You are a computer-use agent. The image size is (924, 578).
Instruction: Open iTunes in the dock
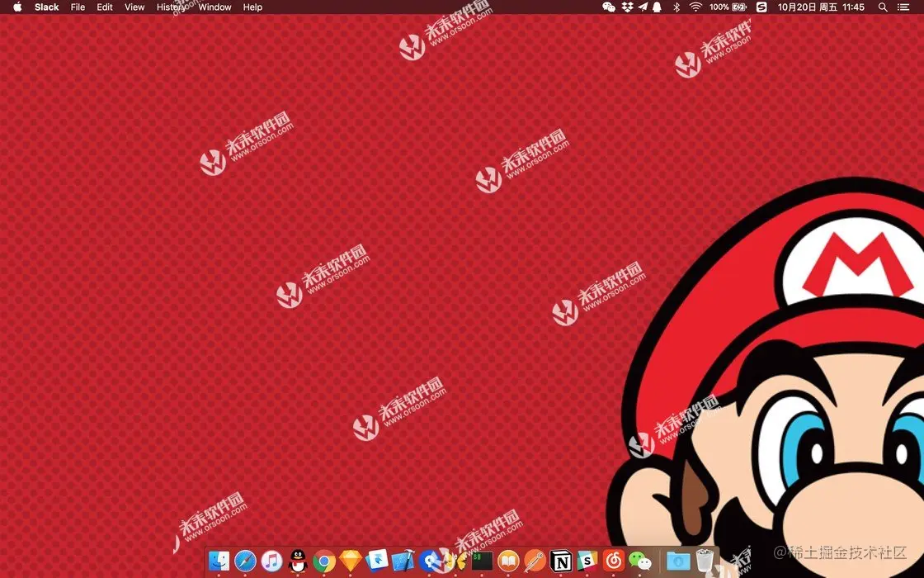[271, 561]
